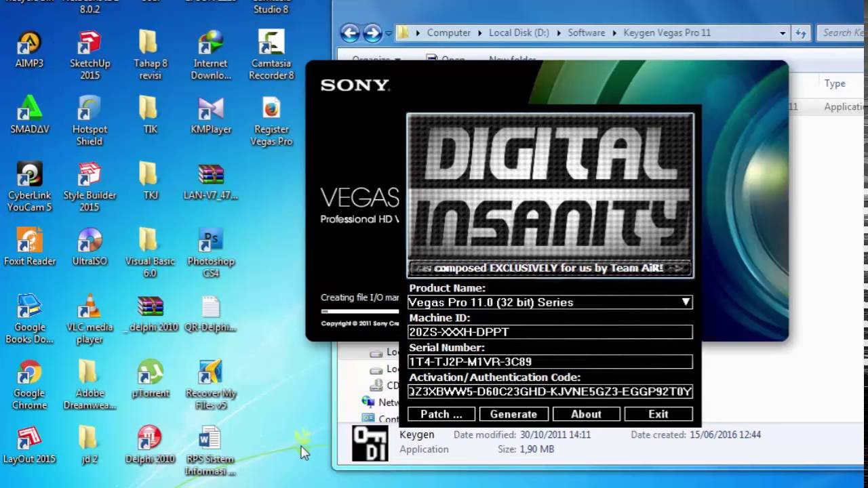Select the RPS Sistem Informasi Word document
The image size is (868, 488).
click(211, 451)
